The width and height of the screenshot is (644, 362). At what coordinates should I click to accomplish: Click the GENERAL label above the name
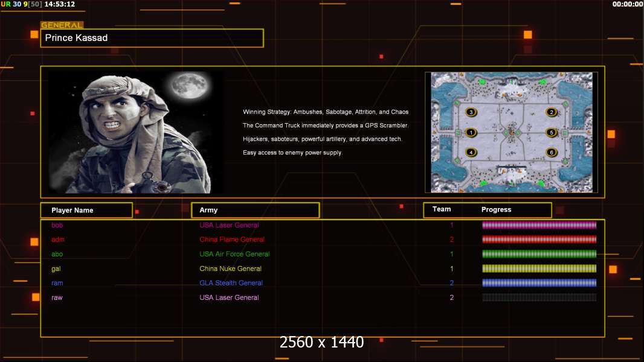[62, 25]
